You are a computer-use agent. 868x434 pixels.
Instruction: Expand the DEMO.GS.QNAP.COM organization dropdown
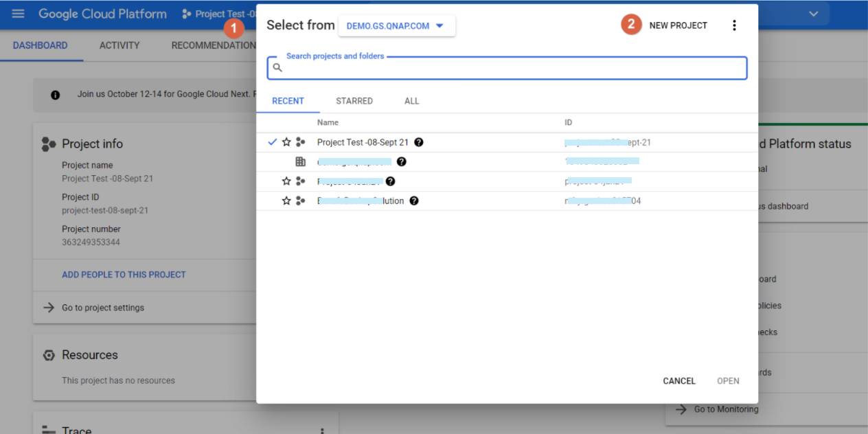[x=396, y=26]
